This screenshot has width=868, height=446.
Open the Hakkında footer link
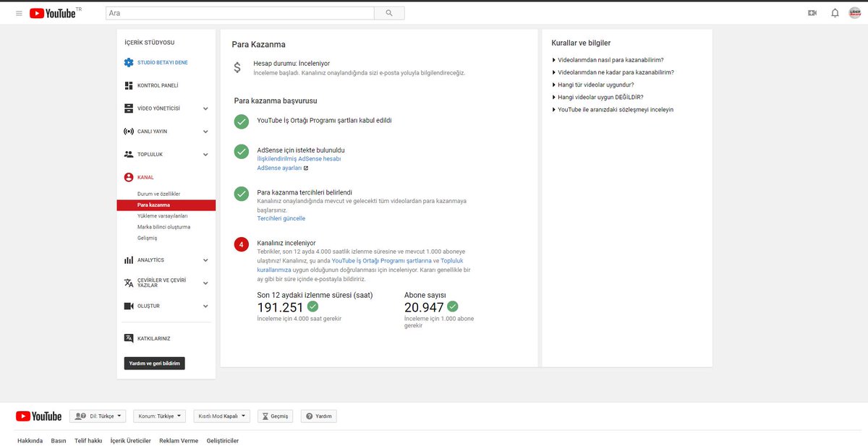point(30,440)
